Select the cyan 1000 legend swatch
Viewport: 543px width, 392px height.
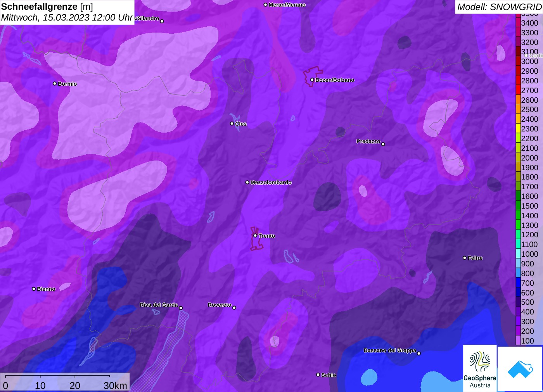pyautogui.click(x=518, y=254)
